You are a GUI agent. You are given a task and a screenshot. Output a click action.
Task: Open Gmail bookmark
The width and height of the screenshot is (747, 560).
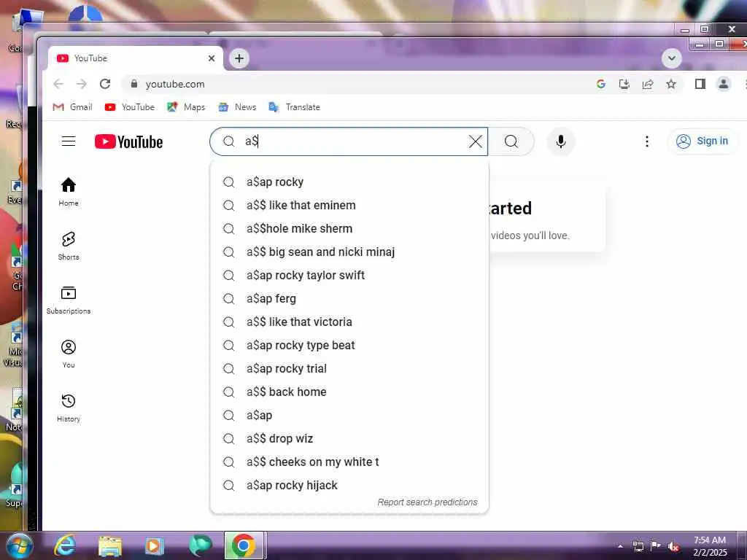pos(72,107)
